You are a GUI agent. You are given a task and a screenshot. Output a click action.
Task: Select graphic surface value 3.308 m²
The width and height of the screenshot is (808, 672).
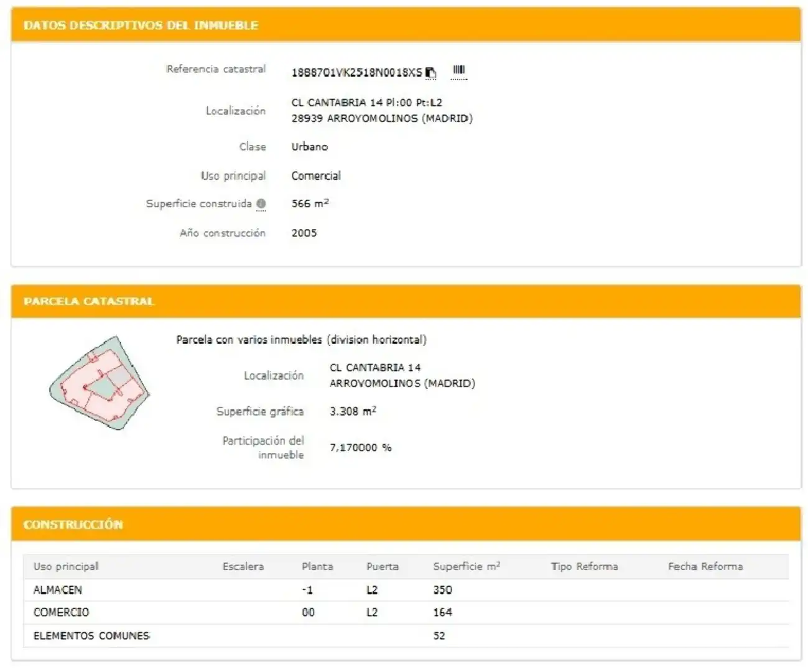tap(353, 411)
